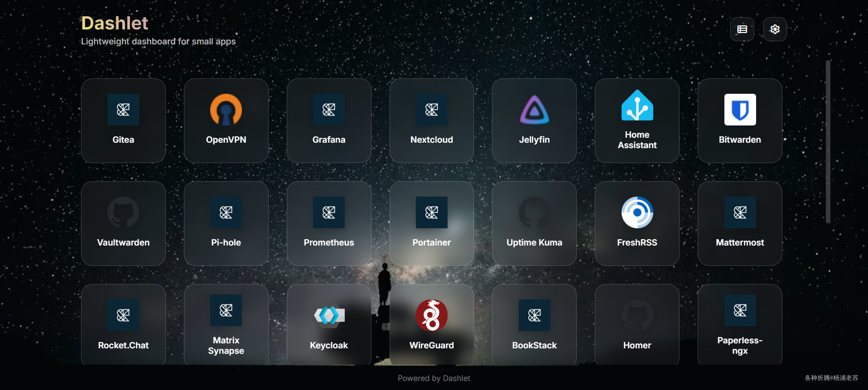Viewport: 868px width, 390px height.
Task: Click the Homer label text
Action: coord(637,345)
